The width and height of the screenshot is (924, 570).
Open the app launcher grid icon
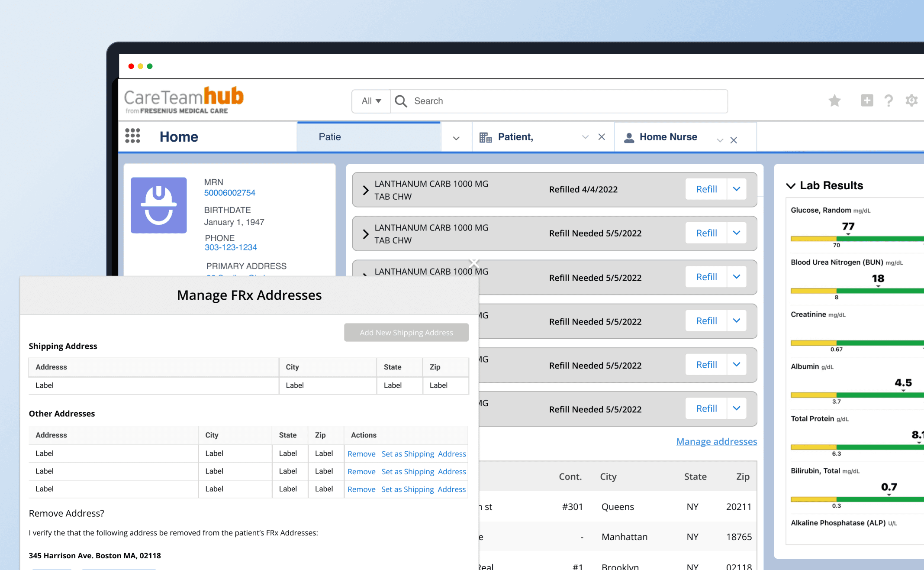pos(132,136)
